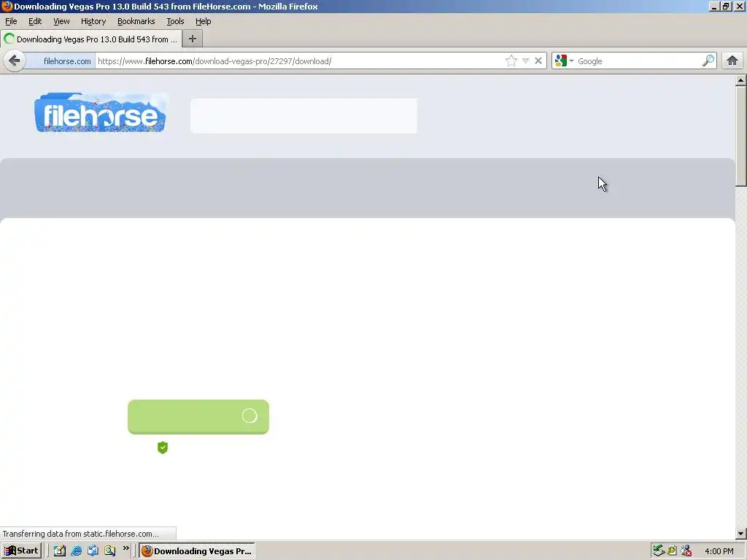This screenshot has height=560, width=747.
Task: Click the security shield tray icon
Action: coord(672,551)
